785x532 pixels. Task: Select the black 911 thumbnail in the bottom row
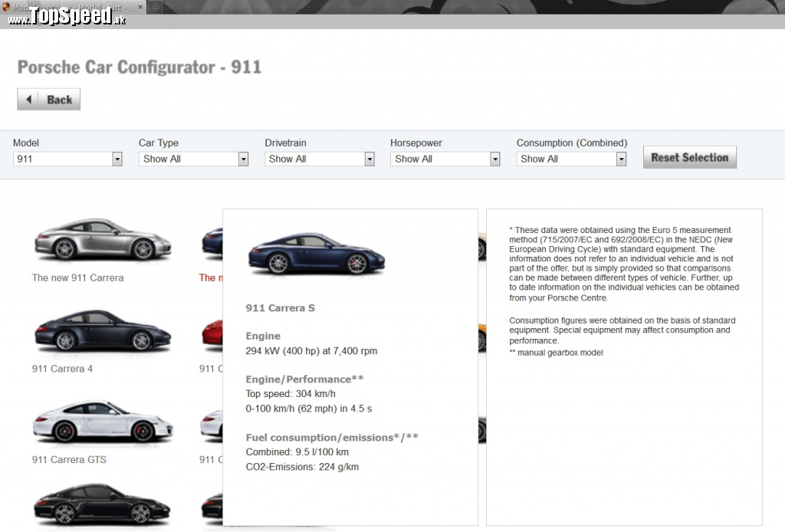(103, 505)
